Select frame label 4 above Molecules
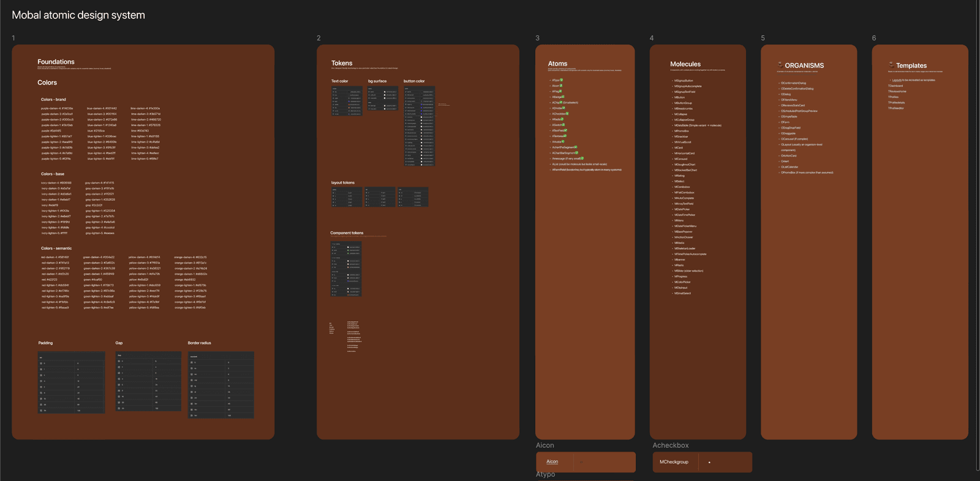 pyautogui.click(x=652, y=38)
